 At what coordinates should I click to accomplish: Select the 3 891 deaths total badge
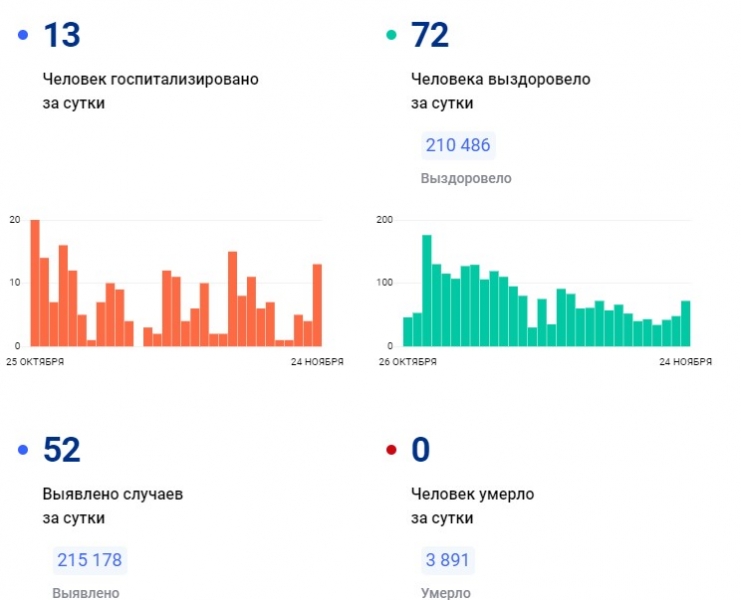(x=446, y=560)
